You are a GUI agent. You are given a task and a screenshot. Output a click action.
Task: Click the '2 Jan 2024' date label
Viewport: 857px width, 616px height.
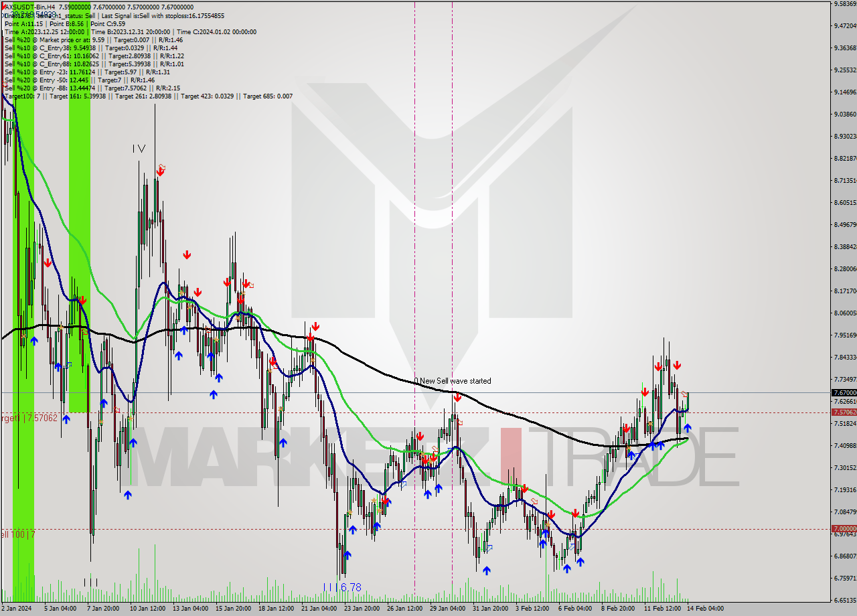pyautogui.click(x=17, y=609)
